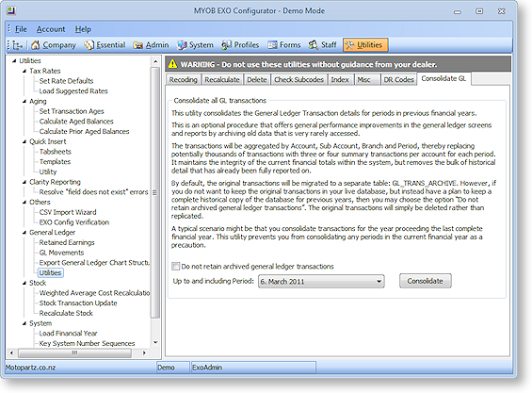The image size is (532, 393).
Task: Switch to the Misc tab
Action: [367, 79]
